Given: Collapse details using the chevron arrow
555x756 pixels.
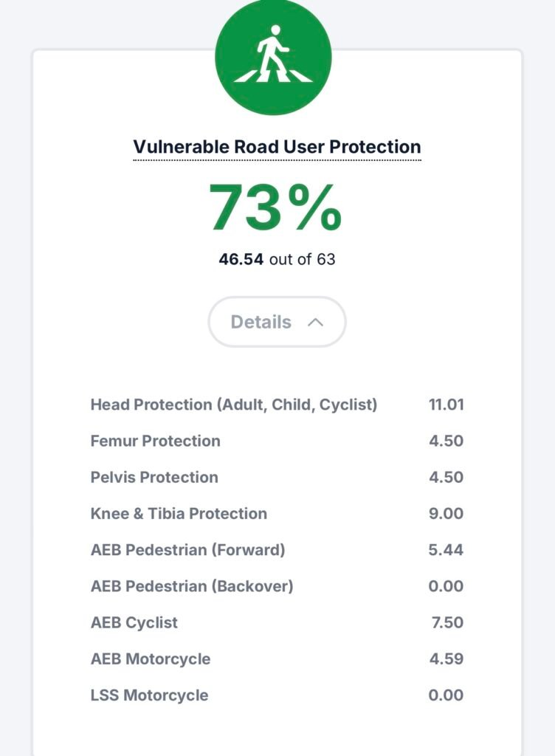Looking at the screenshot, I should tap(315, 322).
